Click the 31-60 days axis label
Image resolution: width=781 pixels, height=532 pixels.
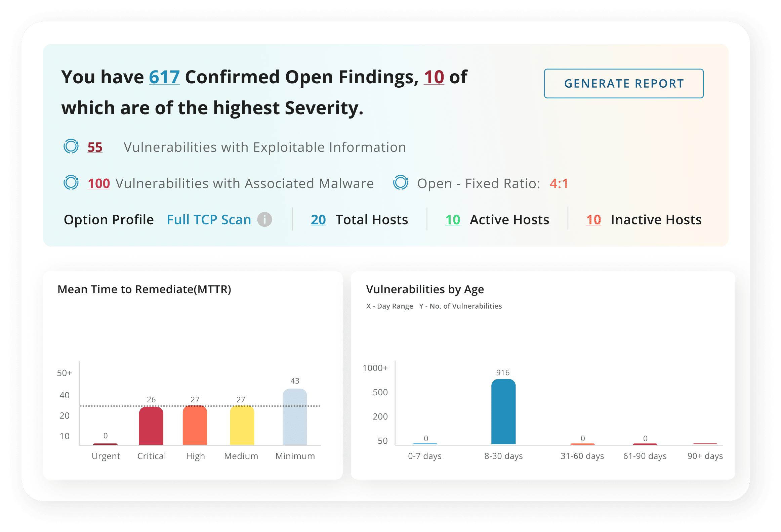tap(582, 456)
